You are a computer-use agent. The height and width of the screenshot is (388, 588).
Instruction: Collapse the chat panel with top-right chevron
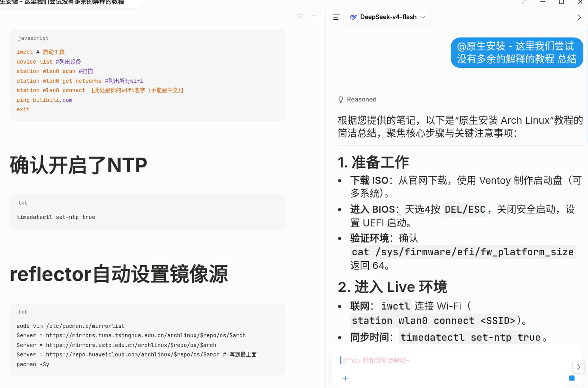579,17
